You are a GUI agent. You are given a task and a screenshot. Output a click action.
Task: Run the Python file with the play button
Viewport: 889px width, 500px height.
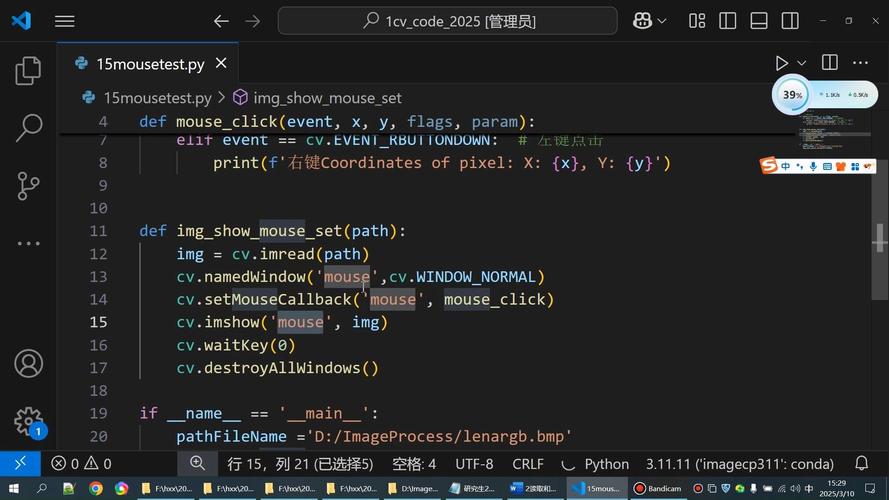click(781, 63)
